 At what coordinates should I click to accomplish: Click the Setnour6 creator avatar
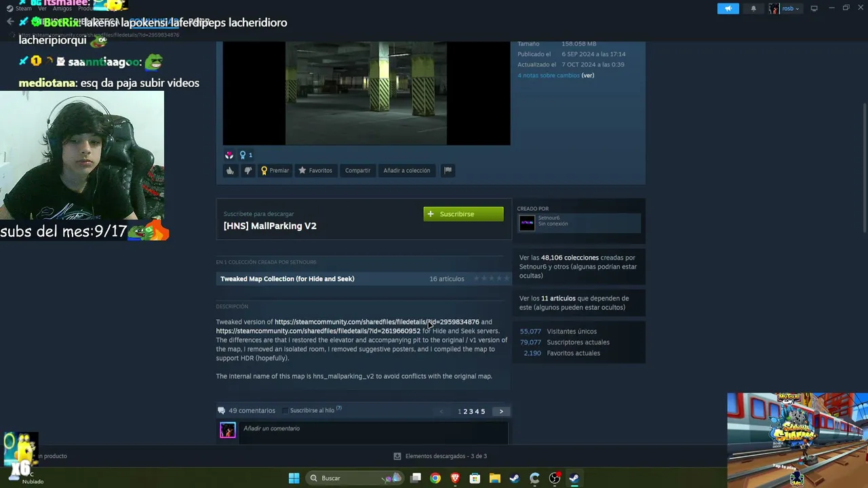tap(527, 223)
